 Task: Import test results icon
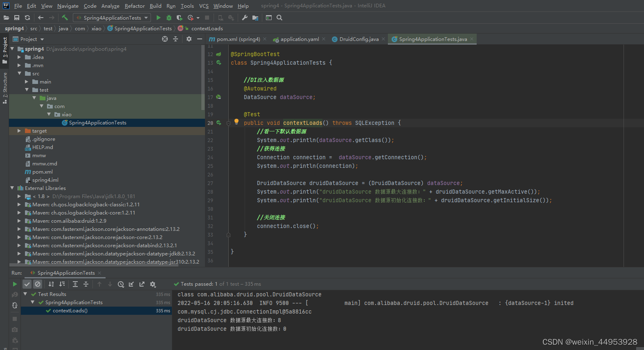click(131, 284)
